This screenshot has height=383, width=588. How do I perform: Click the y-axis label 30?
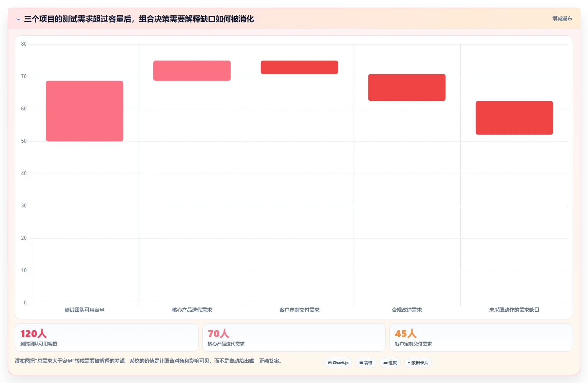tap(24, 206)
